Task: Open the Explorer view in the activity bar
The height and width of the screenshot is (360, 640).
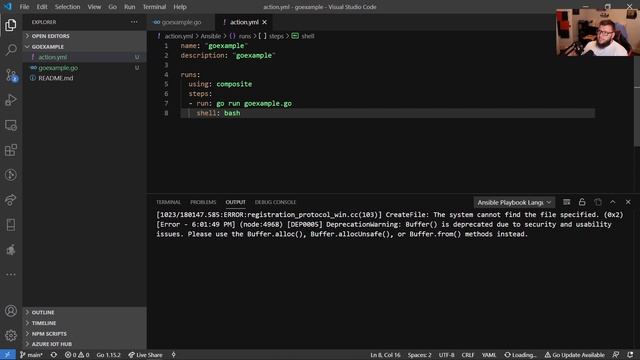Action: click(11, 25)
